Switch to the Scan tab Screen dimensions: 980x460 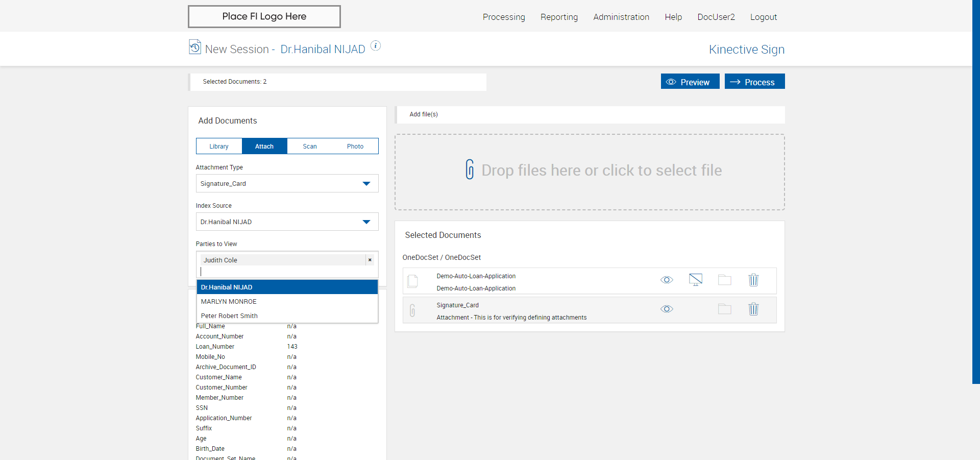tap(310, 147)
